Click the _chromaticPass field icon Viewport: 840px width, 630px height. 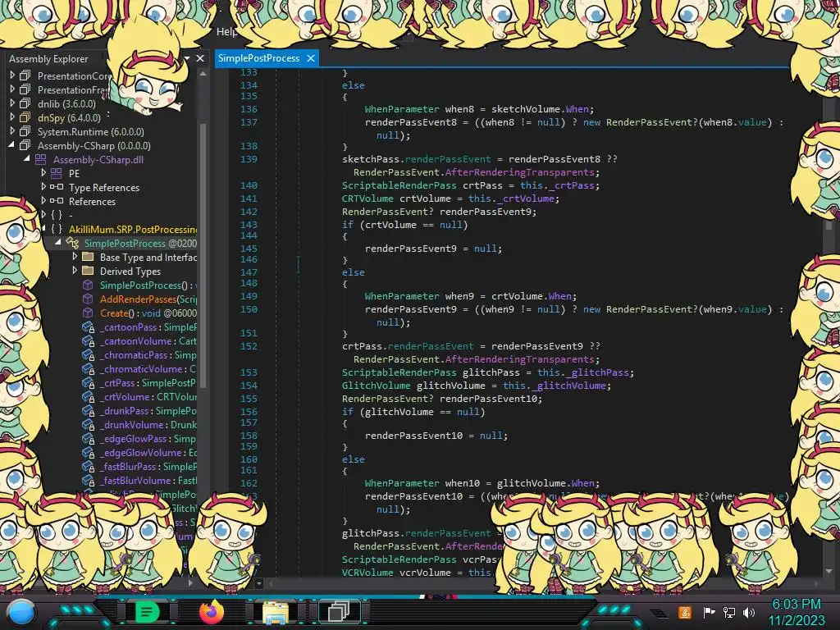[89, 354]
